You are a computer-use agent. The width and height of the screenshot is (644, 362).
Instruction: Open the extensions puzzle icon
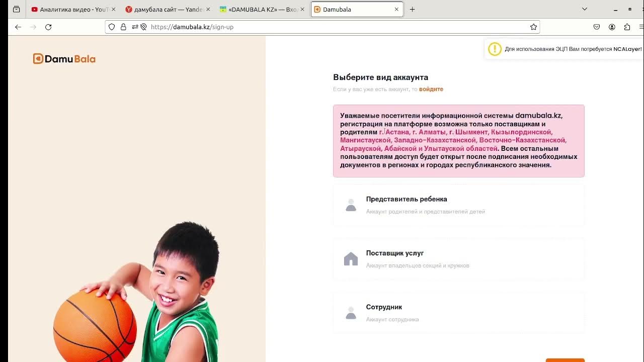point(627,27)
